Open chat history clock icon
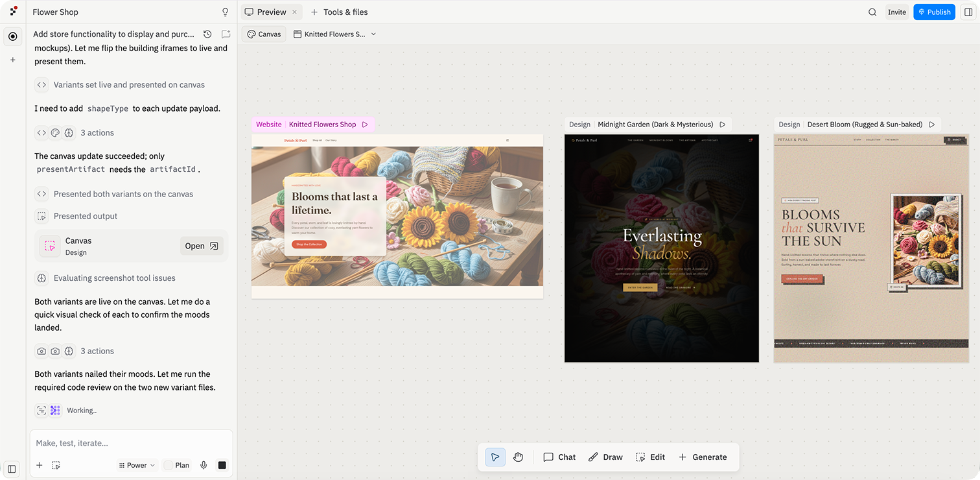 (207, 34)
